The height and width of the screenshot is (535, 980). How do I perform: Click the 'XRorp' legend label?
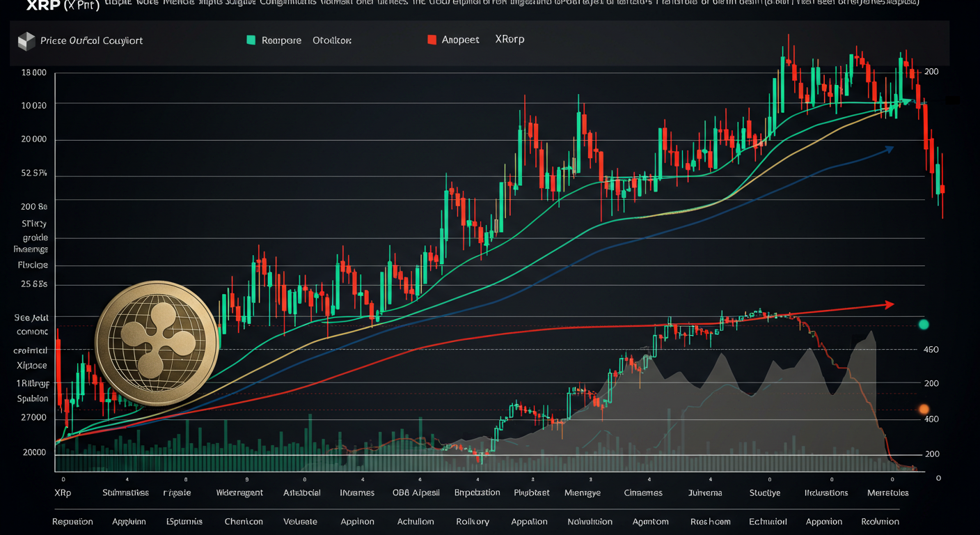coord(509,39)
